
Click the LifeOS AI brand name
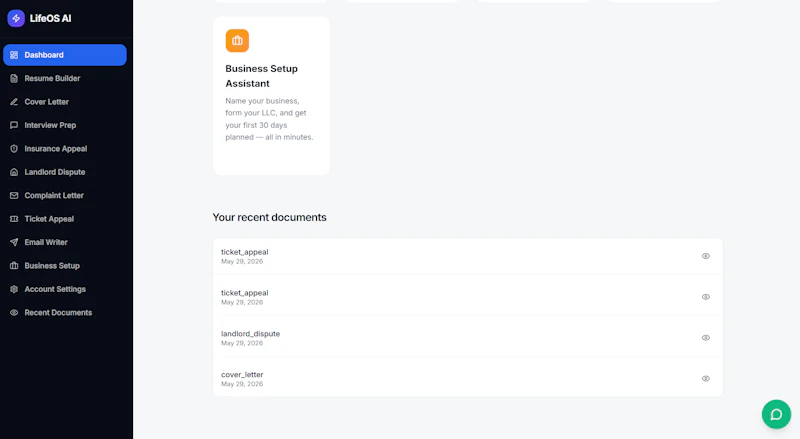coord(51,18)
